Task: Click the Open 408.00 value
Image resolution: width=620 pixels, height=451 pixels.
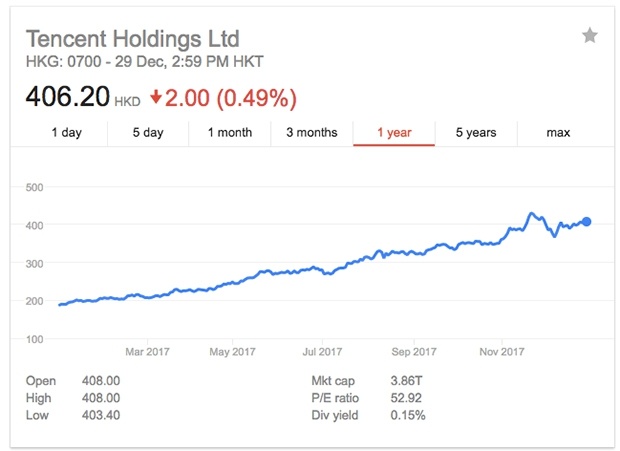Action: (101, 381)
